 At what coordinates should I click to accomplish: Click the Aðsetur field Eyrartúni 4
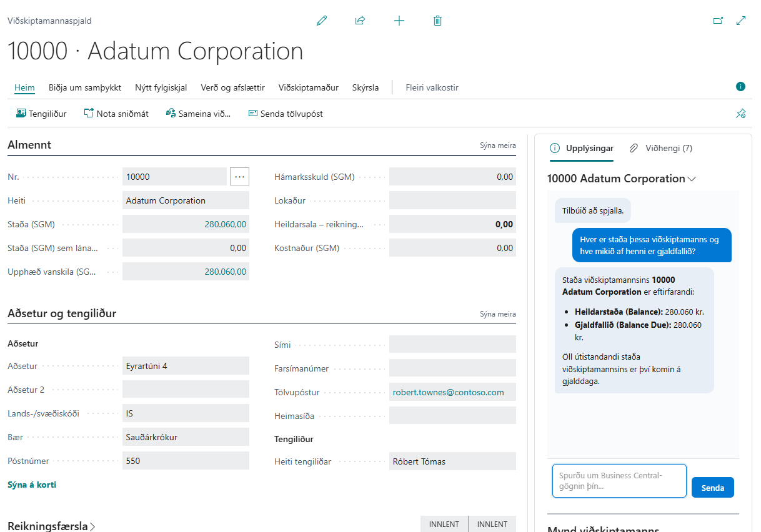[x=186, y=366]
